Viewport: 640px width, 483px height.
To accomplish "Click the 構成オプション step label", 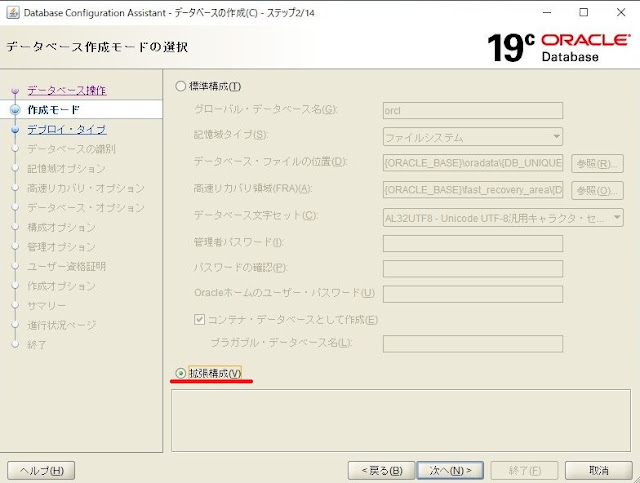I will click(62, 227).
